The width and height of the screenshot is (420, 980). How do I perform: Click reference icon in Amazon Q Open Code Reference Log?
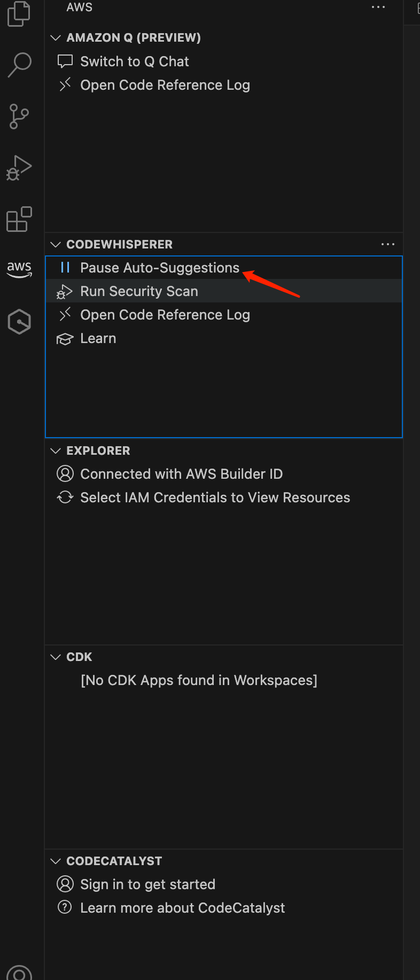pos(65,85)
